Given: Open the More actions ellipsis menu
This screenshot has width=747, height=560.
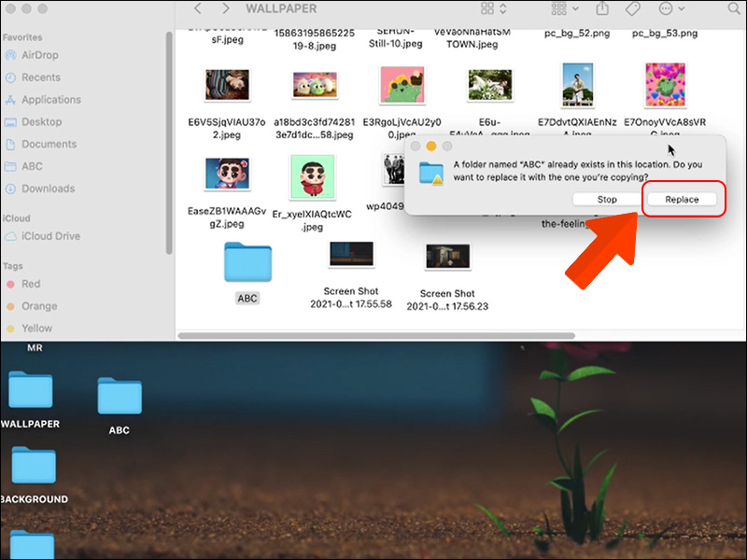Looking at the screenshot, I should pyautogui.click(x=671, y=8).
